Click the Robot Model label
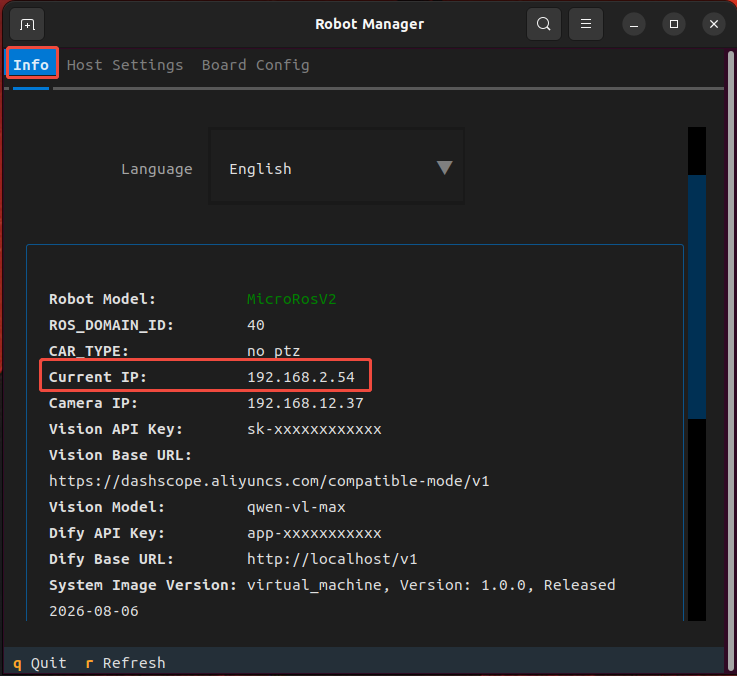This screenshot has height=676, width=737. point(102,299)
